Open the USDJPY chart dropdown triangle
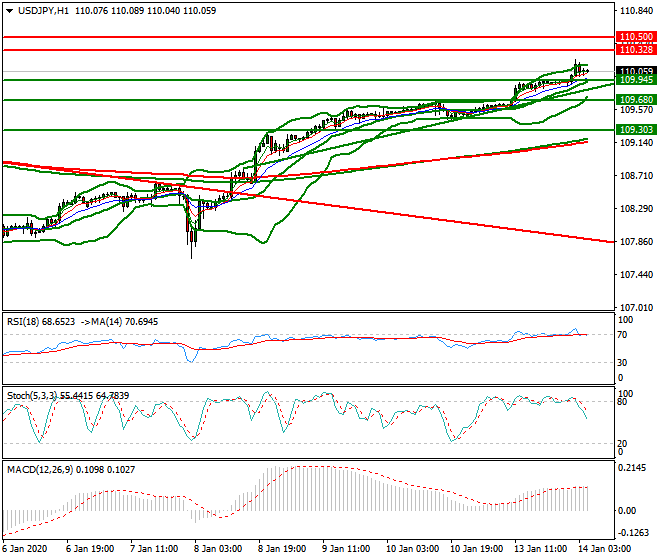This screenshot has width=660, height=560. coord(10,11)
